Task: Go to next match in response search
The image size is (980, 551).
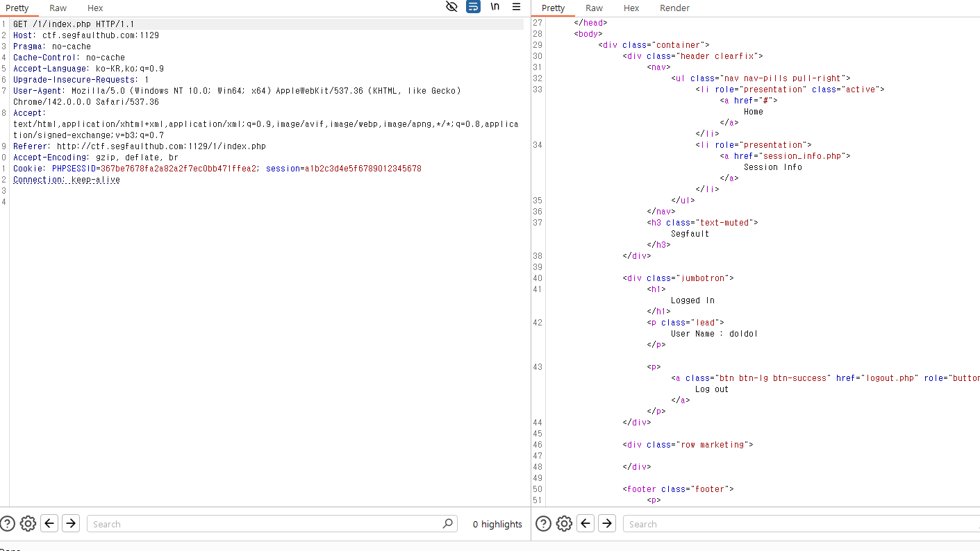Action: coord(607,524)
